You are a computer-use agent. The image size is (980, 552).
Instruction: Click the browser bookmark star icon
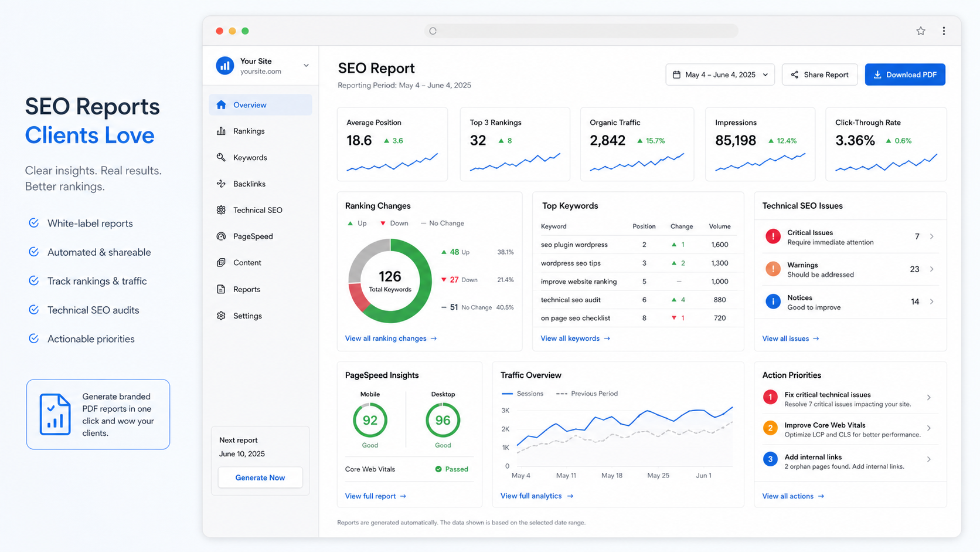tap(921, 31)
